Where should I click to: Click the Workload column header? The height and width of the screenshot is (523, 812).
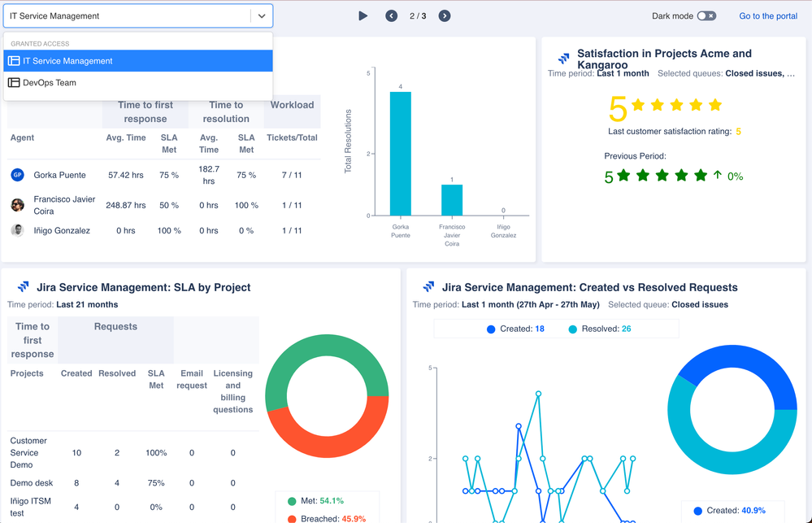click(x=292, y=105)
